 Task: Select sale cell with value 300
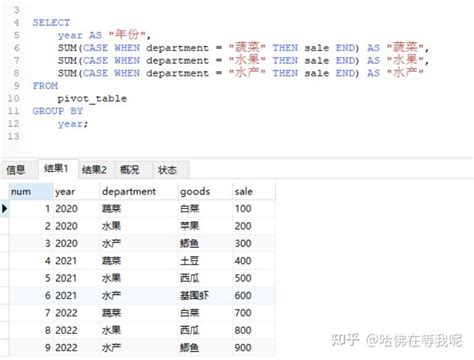[x=254, y=244]
